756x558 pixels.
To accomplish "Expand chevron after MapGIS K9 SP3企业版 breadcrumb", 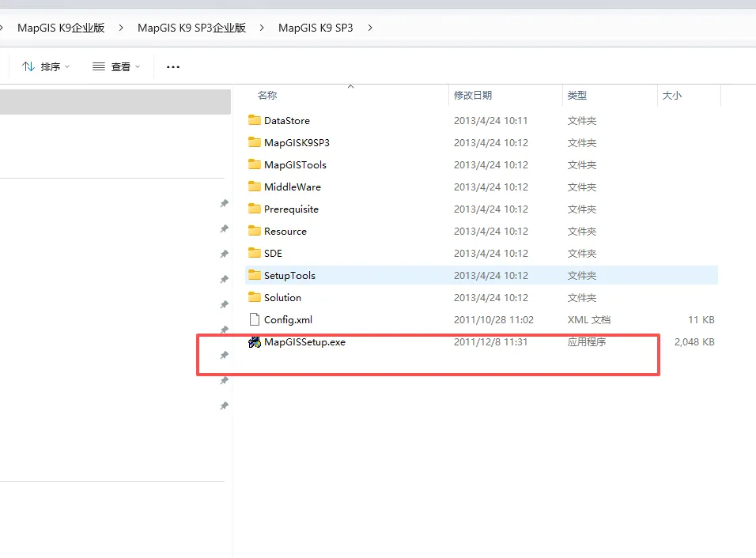I will (x=262, y=28).
